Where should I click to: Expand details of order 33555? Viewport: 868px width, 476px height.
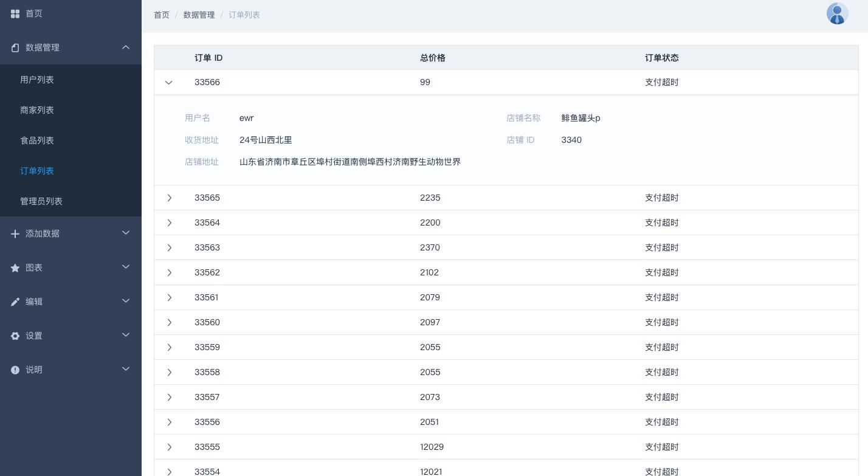(170, 447)
